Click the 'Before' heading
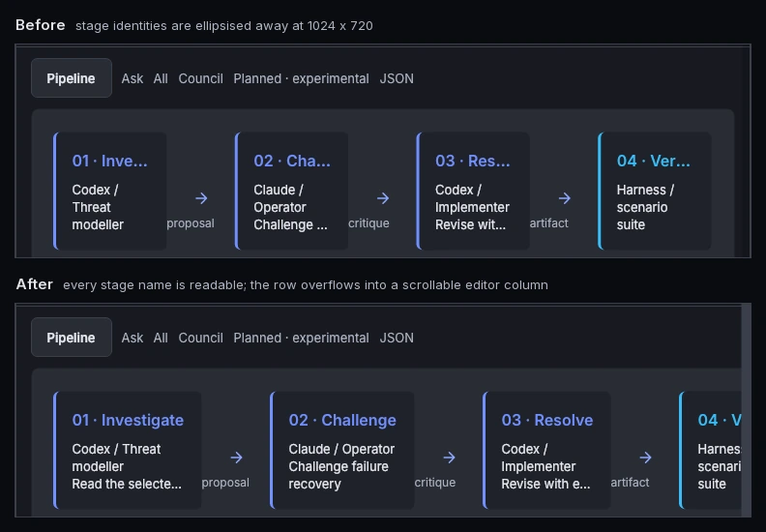Image resolution: width=766 pixels, height=532 pixels. pyautogui.click(x=41, y=25)
